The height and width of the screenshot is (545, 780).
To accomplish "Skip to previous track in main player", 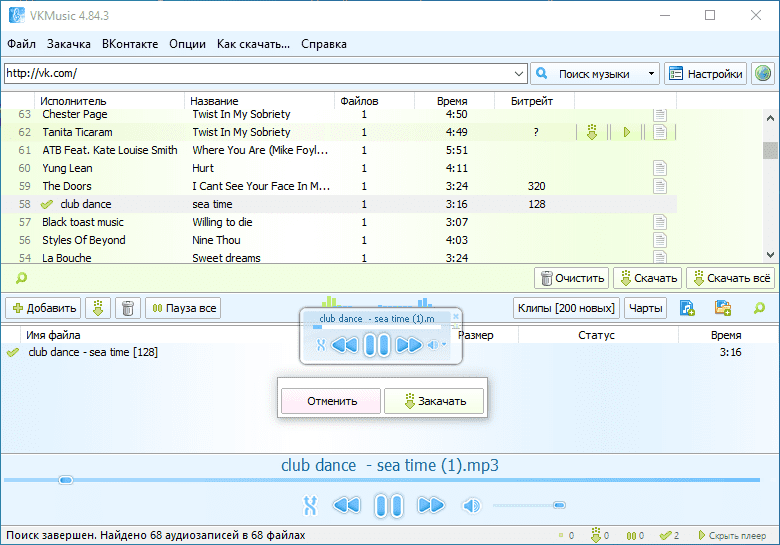I will click(347, 506).
